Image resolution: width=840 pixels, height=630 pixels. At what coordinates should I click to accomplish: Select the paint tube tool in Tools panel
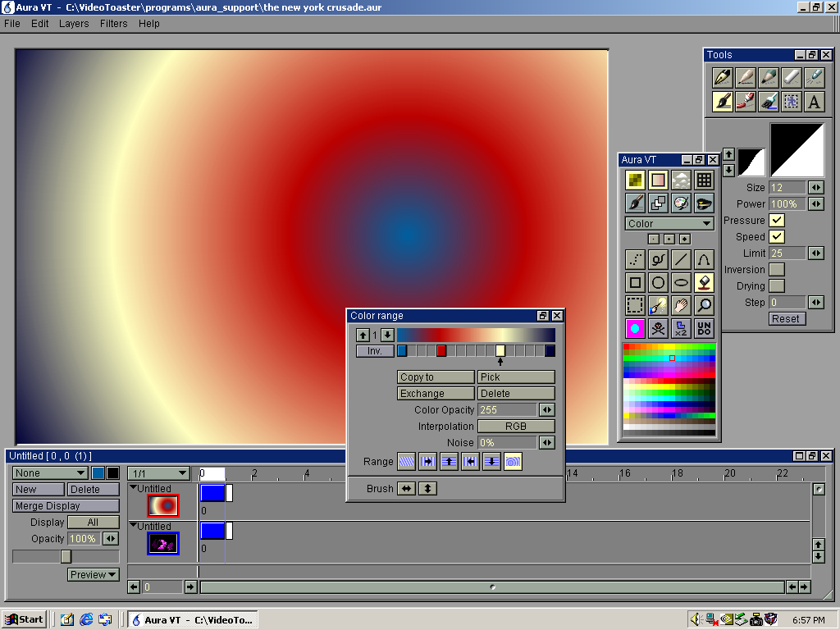(746, 101)
